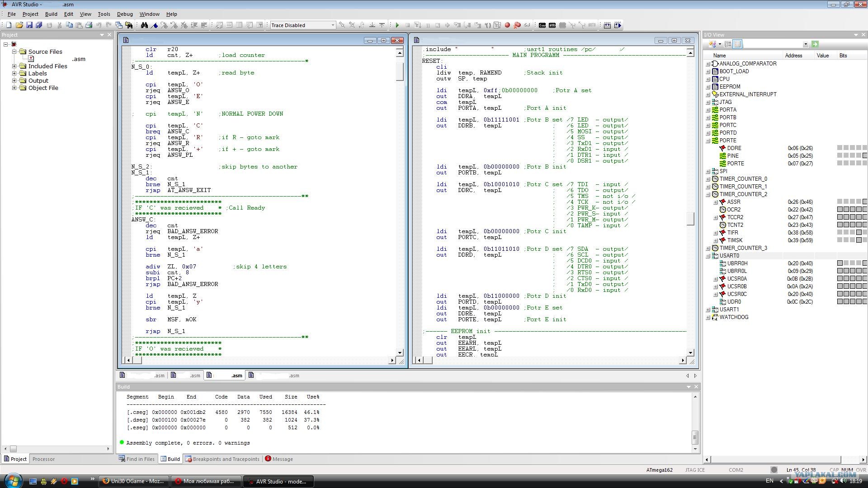Click the Save file floppy icon

(x=29, y=25)
